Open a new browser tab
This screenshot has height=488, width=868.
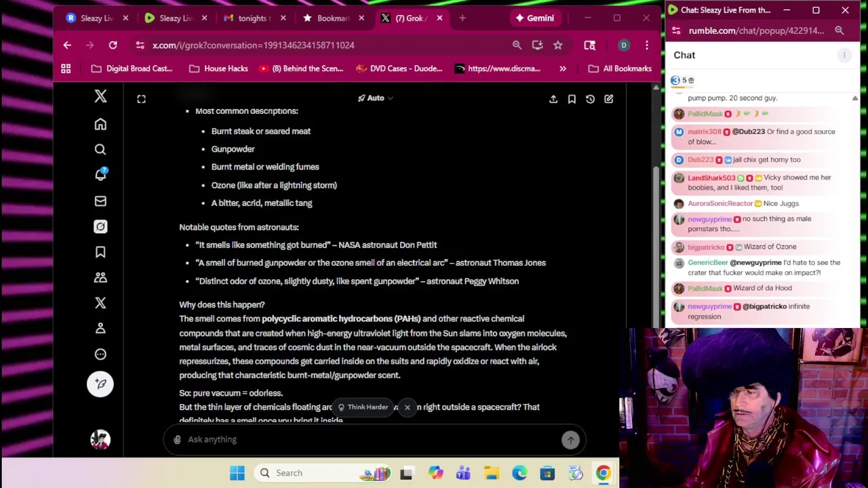point(462,18)
